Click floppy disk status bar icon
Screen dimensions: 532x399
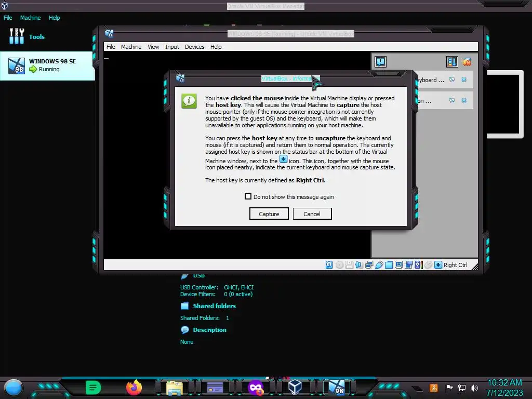click(349, 265)
